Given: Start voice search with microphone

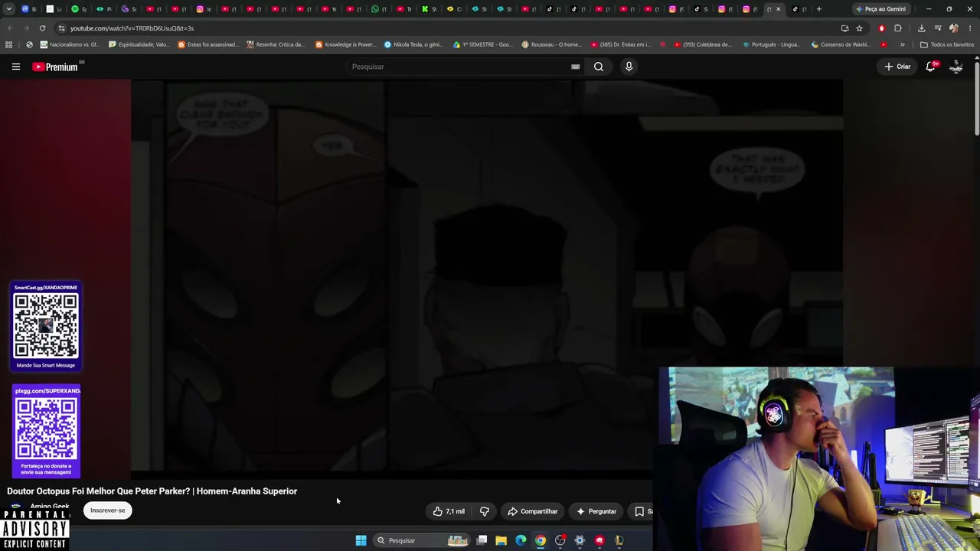Looking at the screenshot, I should 629,67.
